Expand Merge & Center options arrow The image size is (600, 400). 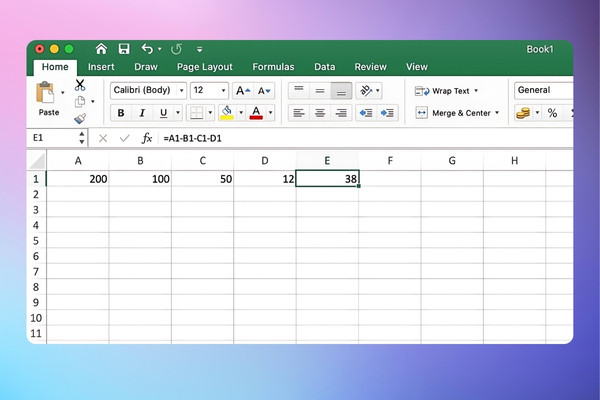[x=497, y=113]
